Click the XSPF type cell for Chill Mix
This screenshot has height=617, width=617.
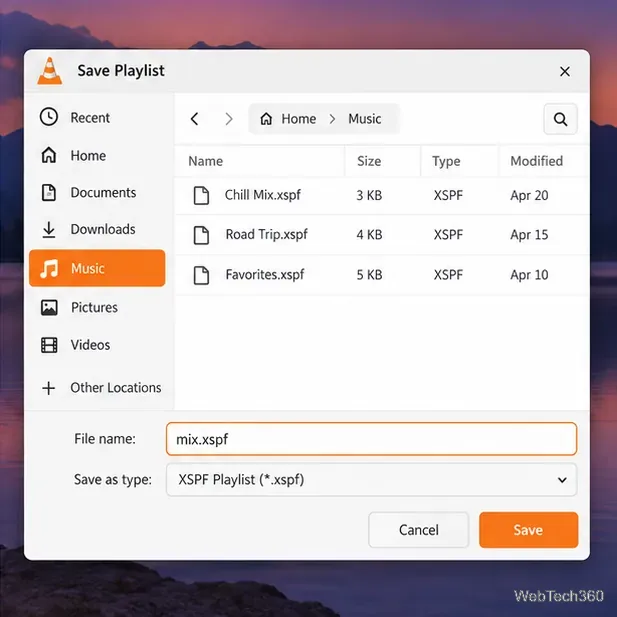tap(448, 196)
